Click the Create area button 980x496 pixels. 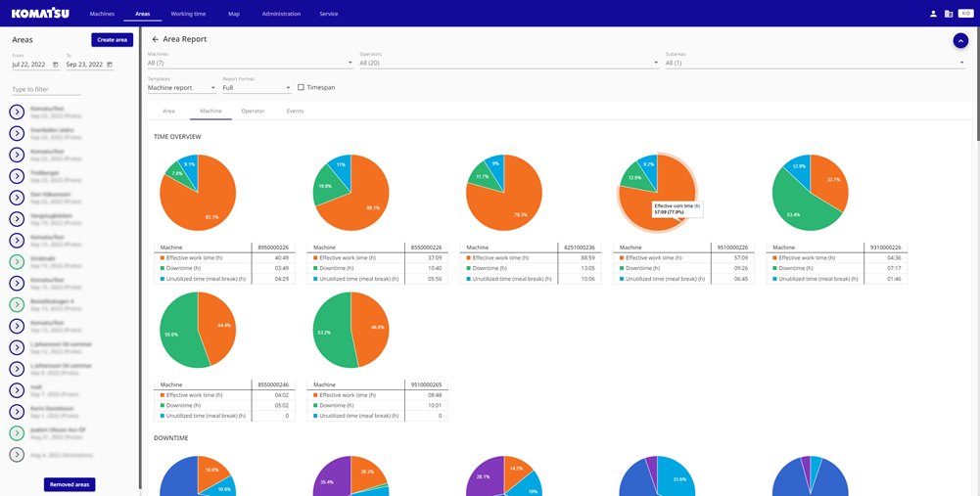point(112,40)
